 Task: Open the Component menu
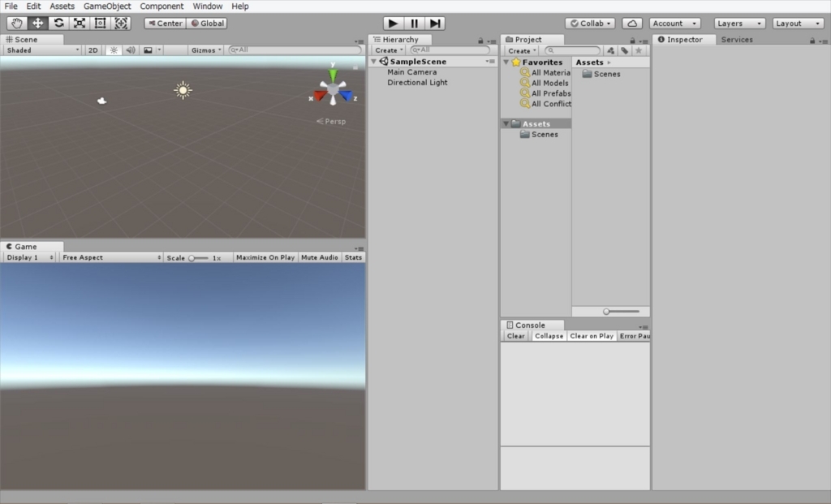click(161, 6)
